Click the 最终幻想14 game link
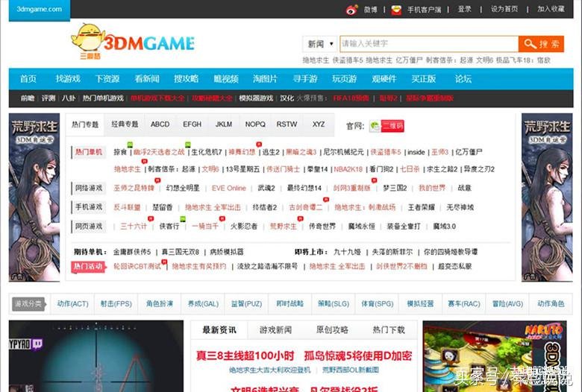The image size is (582, 392). pyautogui.click(x=304, y=188)
